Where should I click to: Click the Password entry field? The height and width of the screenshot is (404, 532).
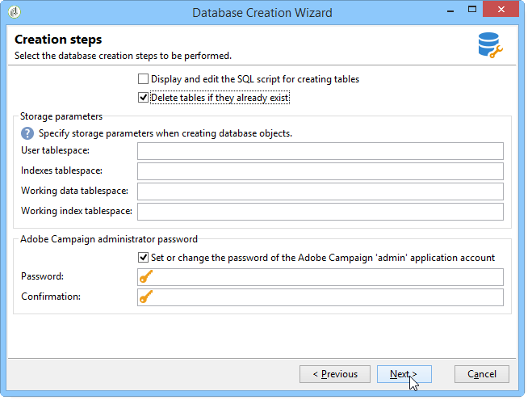coord(328,277)
